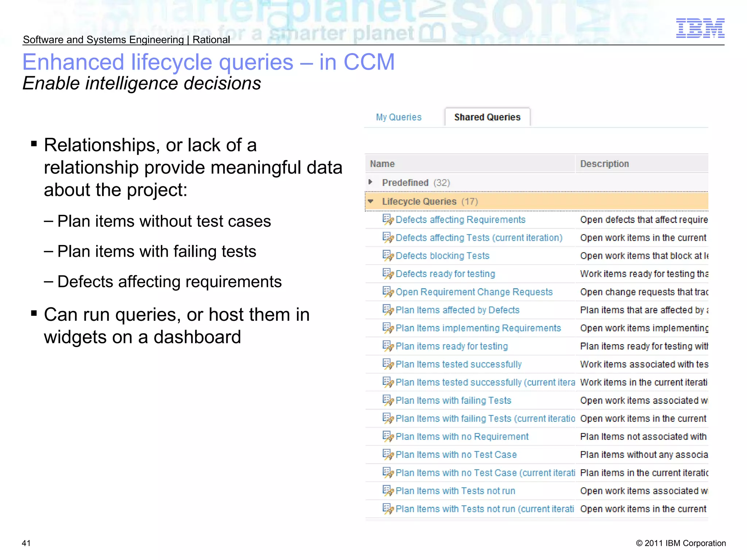
Task: Select the Lifecycle Queries (17) group label
Action: click(430, 201)
